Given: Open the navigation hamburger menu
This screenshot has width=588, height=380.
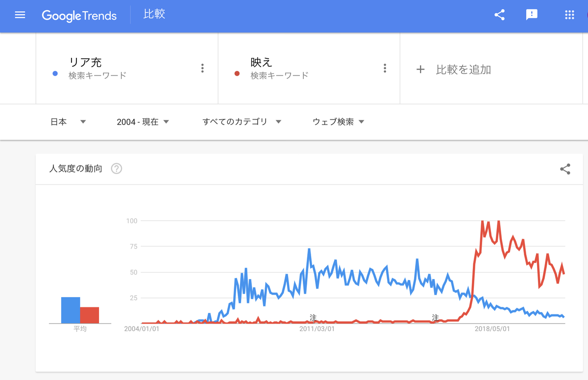Looking at the screenshot, I should (20, 15).
